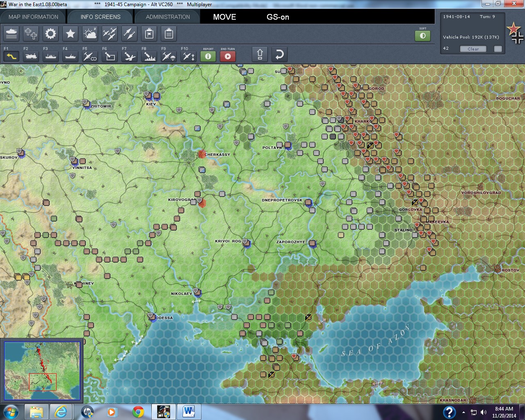
Task: Click the small blank button beside Clear
Action: [x=498, y=49]
